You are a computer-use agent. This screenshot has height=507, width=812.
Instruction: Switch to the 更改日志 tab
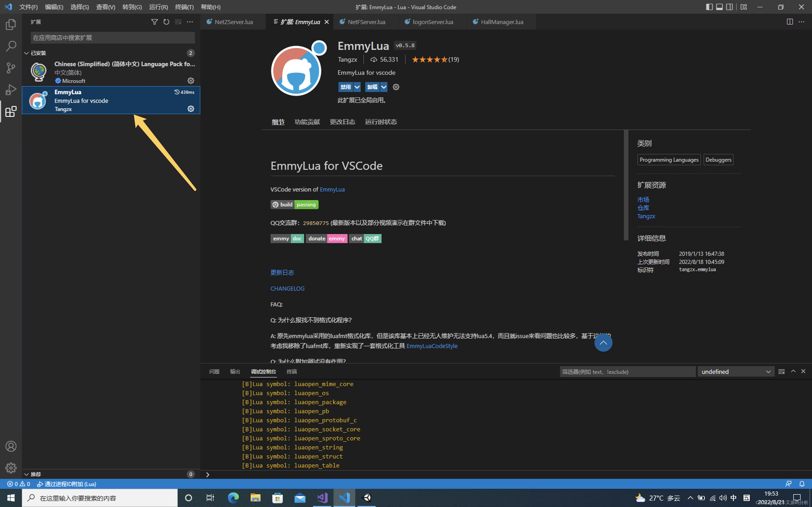(342, 122)
